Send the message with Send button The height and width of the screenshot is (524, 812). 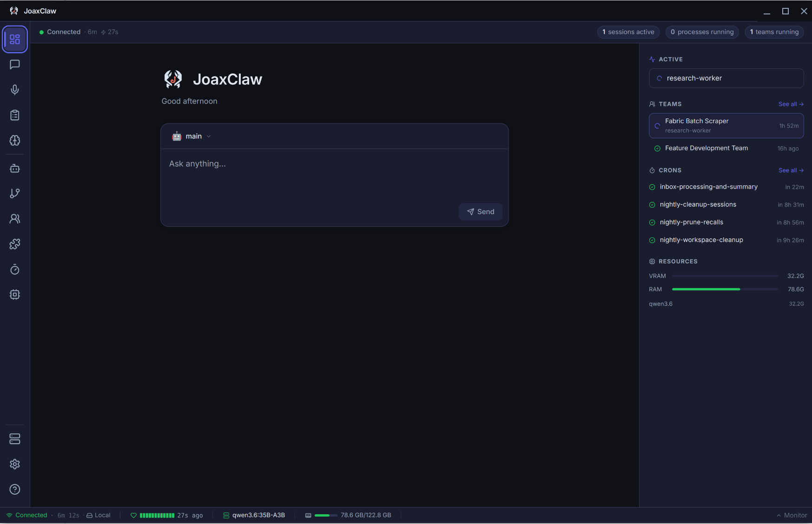(481, 212)
